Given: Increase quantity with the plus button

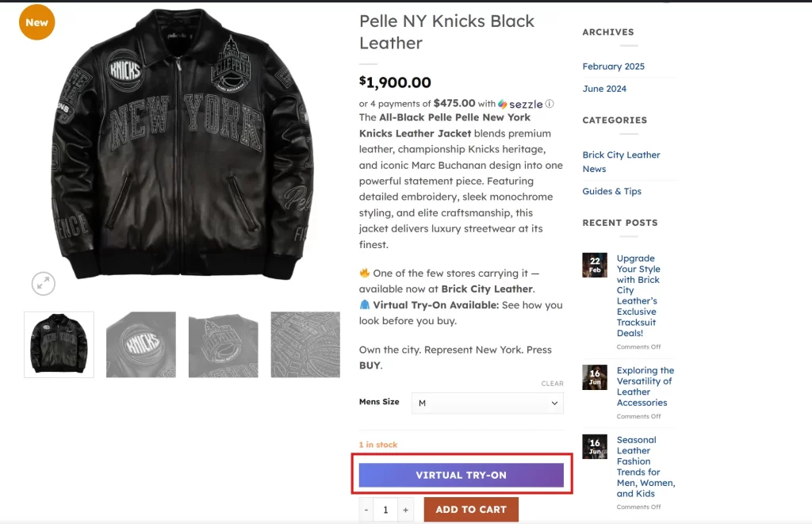Looking at the screenshot, I should (405, 510).
